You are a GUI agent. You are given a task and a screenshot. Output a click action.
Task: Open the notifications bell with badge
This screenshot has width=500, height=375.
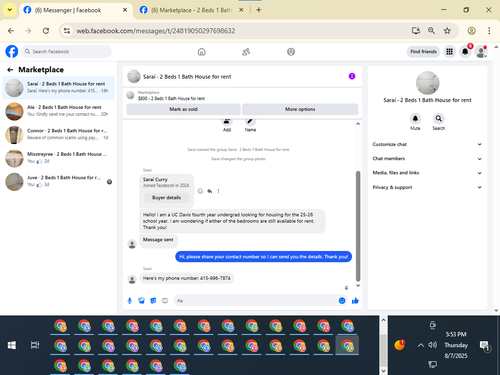(x=465, y=52)
